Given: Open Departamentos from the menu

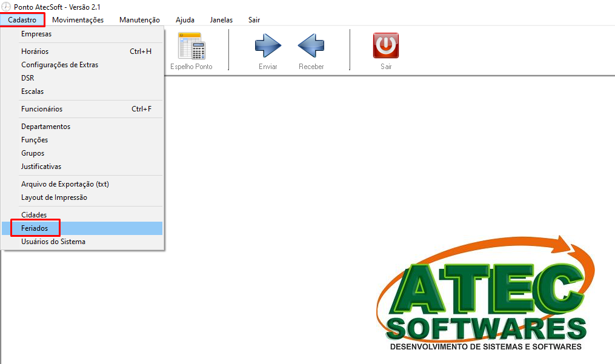Looking at the screenshot, I should pyautogui.click(x=82, y=127).
